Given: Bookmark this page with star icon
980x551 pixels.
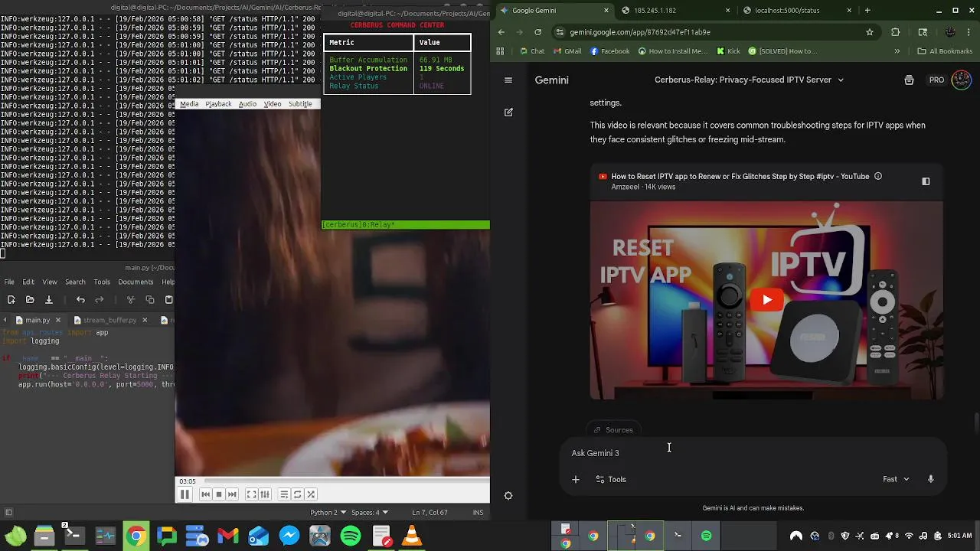Looking at the screenshot, I should pyautogui.click(x=870, y=32).
